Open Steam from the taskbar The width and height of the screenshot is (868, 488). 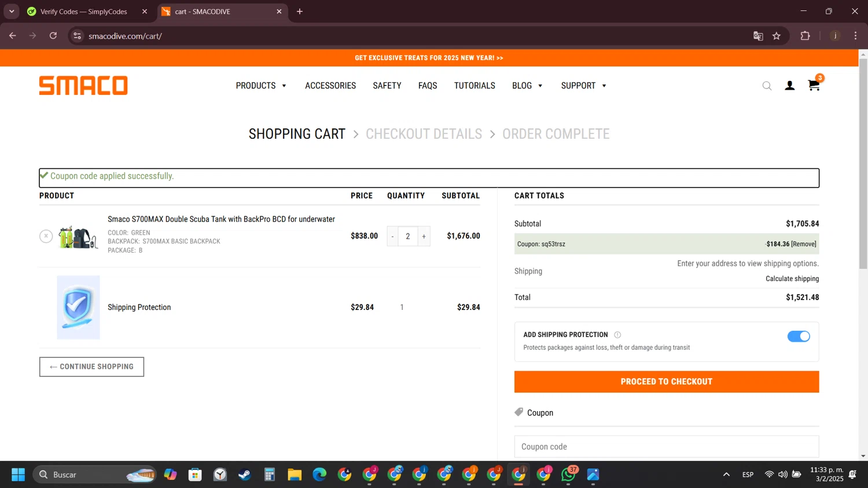click(245, 475)
